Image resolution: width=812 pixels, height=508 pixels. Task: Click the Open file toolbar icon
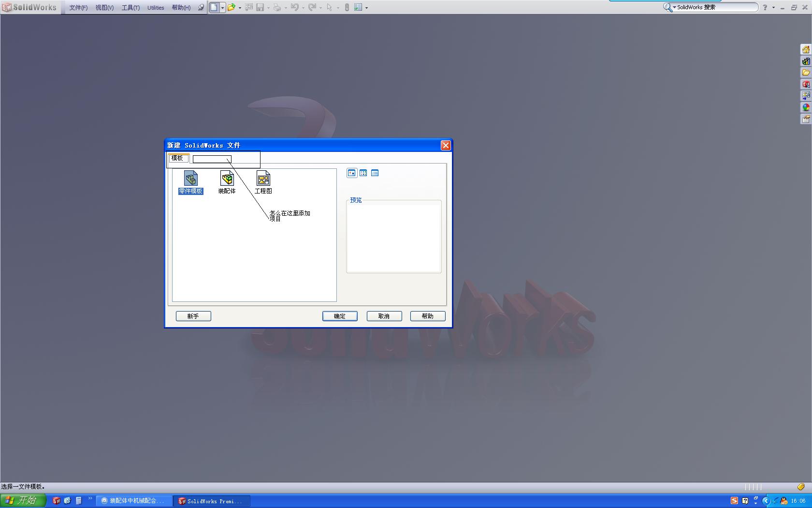232,7
